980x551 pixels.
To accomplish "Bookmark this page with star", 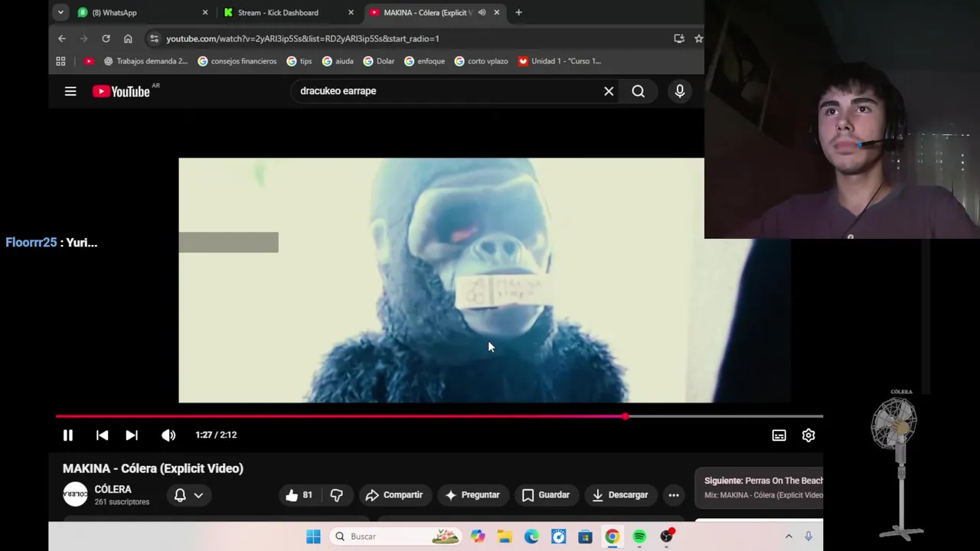I will click(x=698, y=38).
